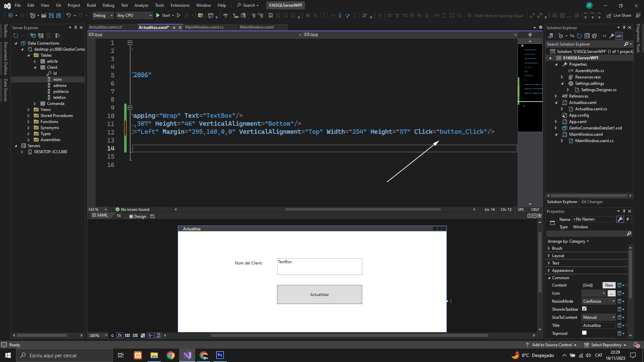Click the New button for Content
This screenshot has height=362, width=644.
coord(609,285)
